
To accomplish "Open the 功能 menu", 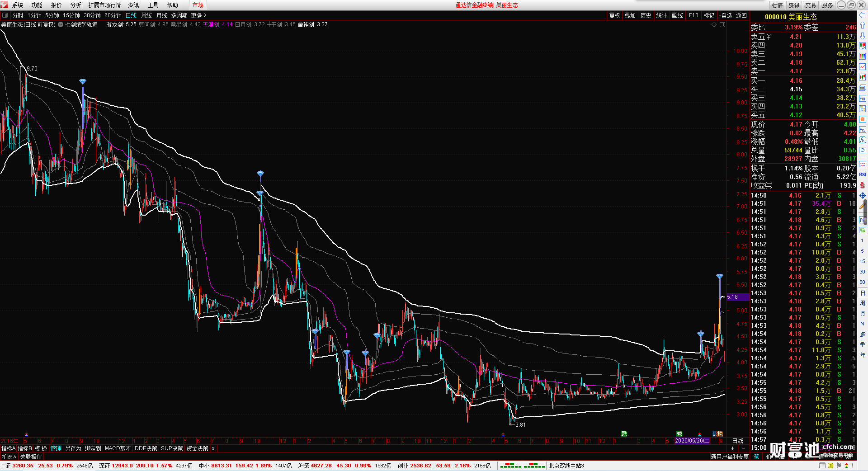I will [x=37, y=5].
